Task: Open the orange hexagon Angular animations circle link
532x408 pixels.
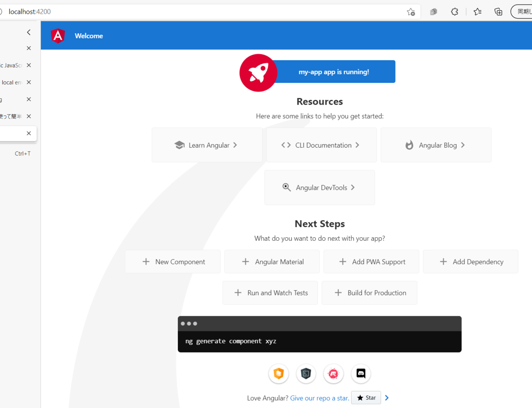Action: click(x=278, y=374)
